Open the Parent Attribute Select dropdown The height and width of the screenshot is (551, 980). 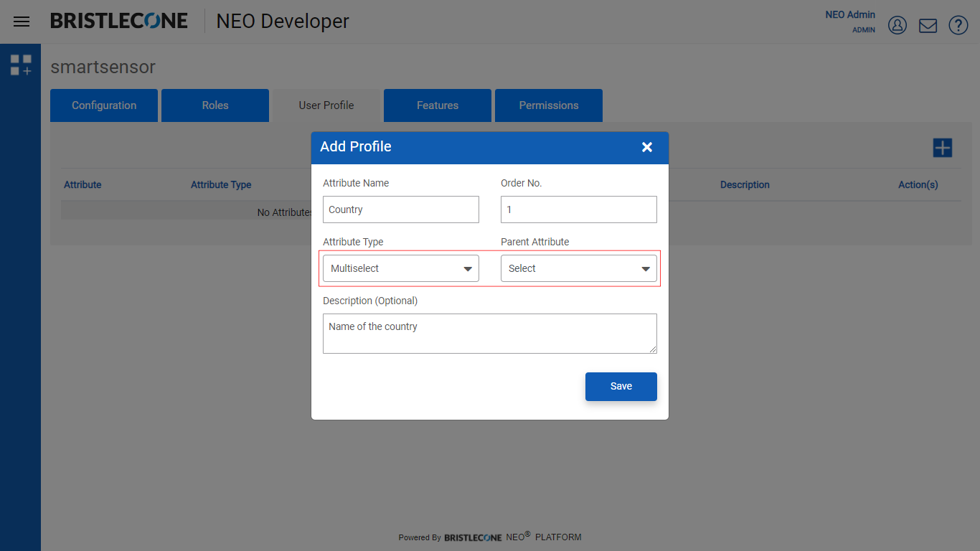point(579,268)
